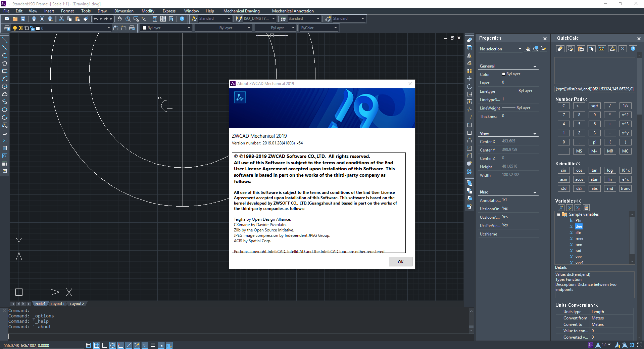Open the Help question mark icon
This screenshot has height=349, width=644.
(182, 19)
